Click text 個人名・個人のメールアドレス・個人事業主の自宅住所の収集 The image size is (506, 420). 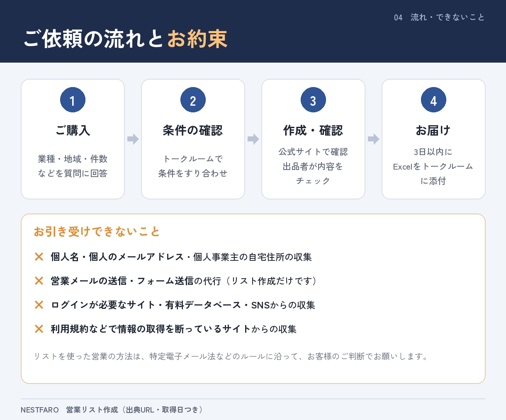click(x=181, y=257)
